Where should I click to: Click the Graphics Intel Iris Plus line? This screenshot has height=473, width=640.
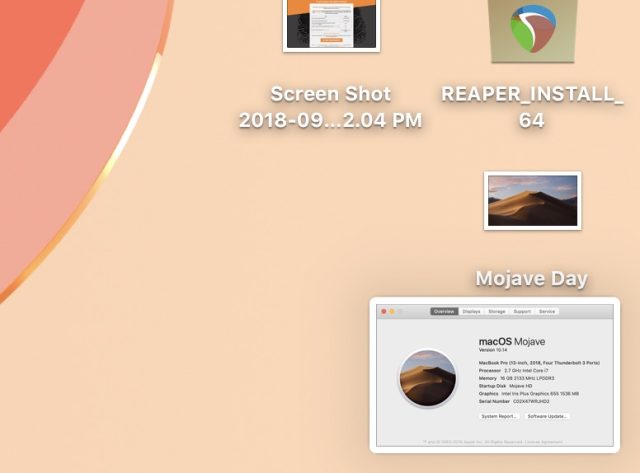(529, 394)
